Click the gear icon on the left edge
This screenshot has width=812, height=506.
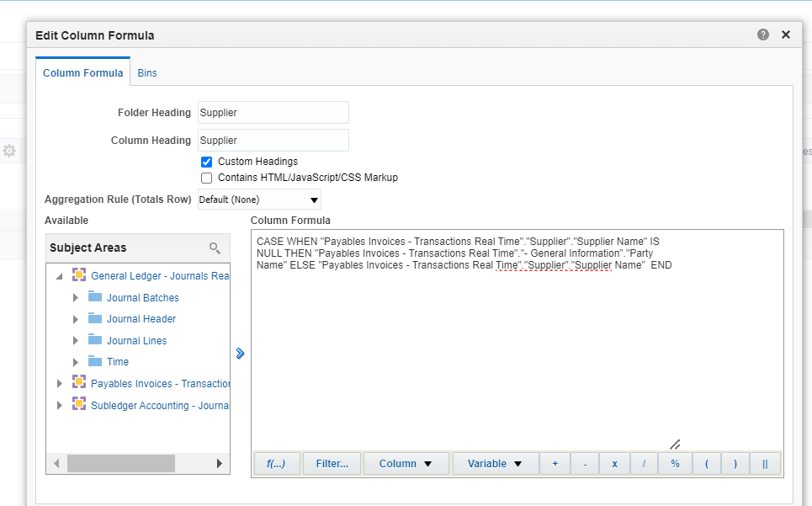tap(9, 150)
